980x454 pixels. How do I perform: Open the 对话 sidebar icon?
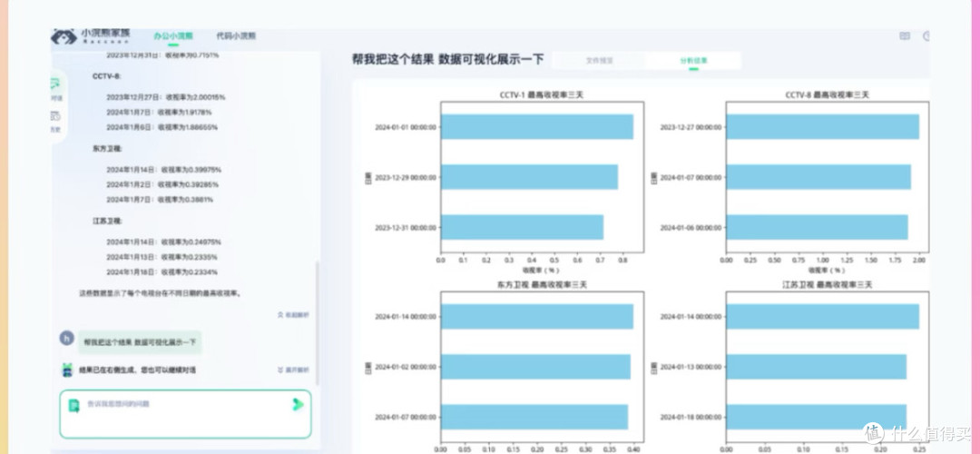55,88
